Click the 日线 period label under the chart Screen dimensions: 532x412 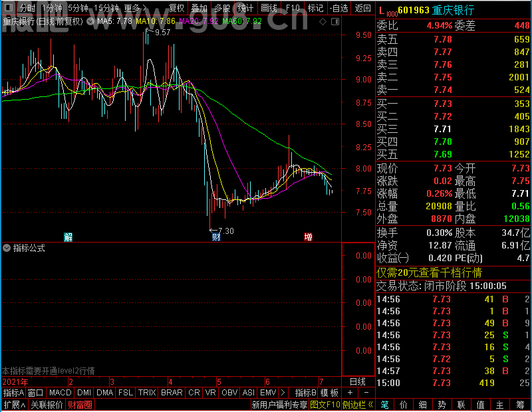(x=358, y=382)
